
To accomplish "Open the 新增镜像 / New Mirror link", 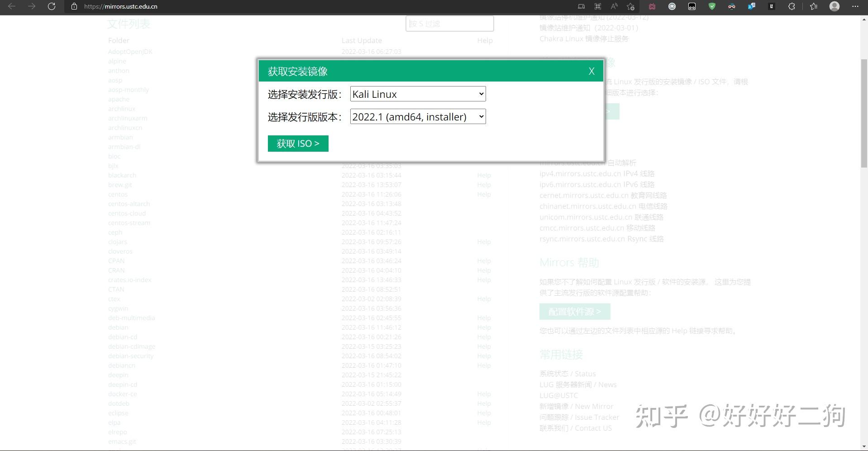I will 577,406.
